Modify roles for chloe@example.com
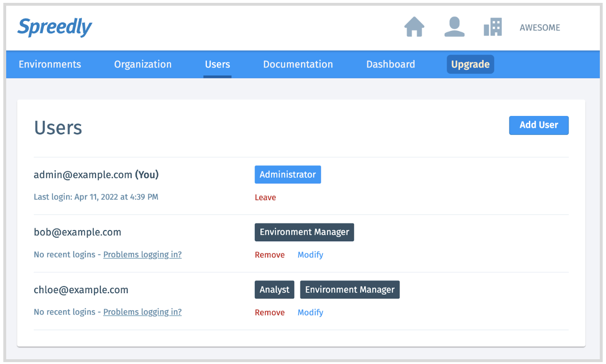The height and width of the screenshot is (364, 606). coord(310,312)
